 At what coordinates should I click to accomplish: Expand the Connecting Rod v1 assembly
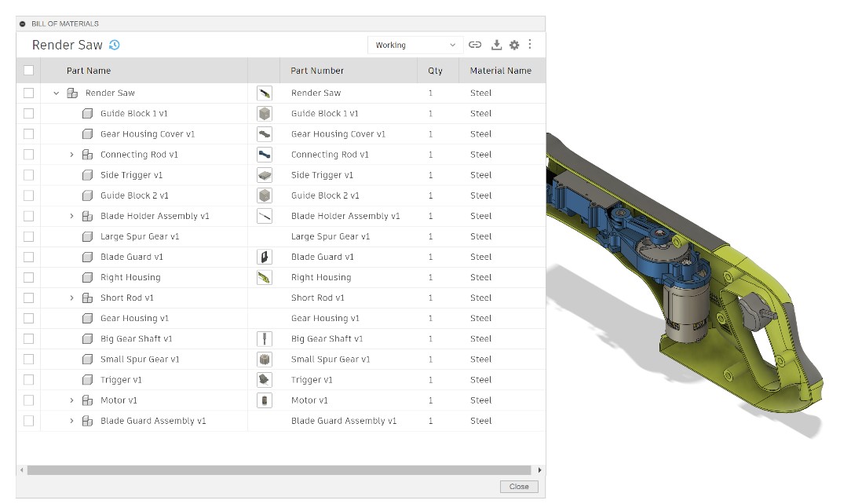coord(71,155)
